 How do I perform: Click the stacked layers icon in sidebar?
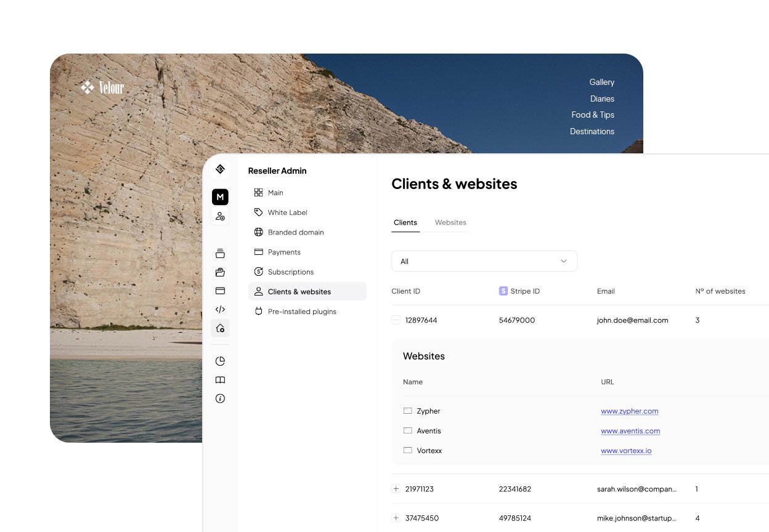tap(220, 254)
